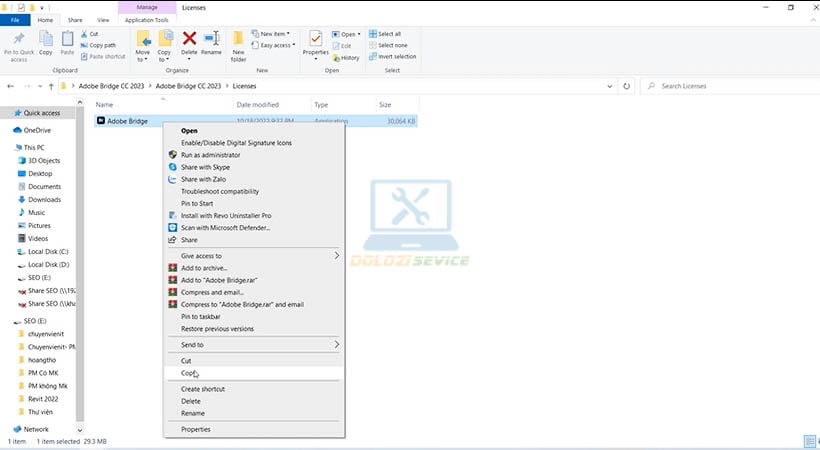820x450 pixels.
Task: Click the Move to ribbon icon
Action: [143, 42]
